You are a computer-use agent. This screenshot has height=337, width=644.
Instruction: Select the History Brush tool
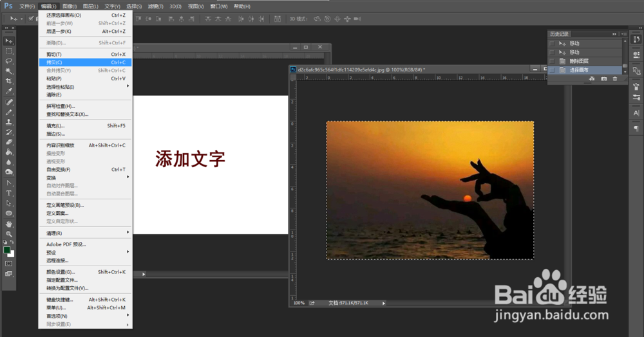[x=8, y=132]
